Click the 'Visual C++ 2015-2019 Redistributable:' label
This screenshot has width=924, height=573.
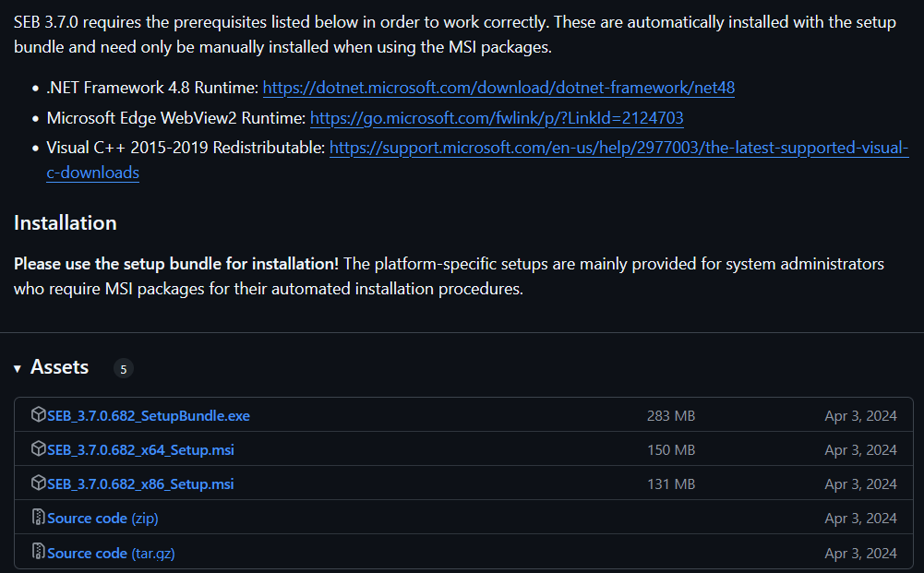tap(186, 148)
